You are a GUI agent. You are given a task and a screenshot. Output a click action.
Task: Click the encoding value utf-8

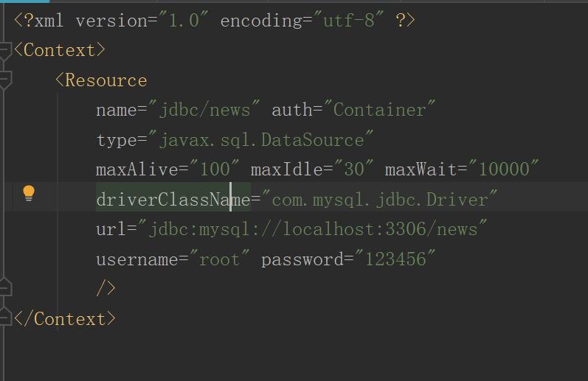click(349, 21)
